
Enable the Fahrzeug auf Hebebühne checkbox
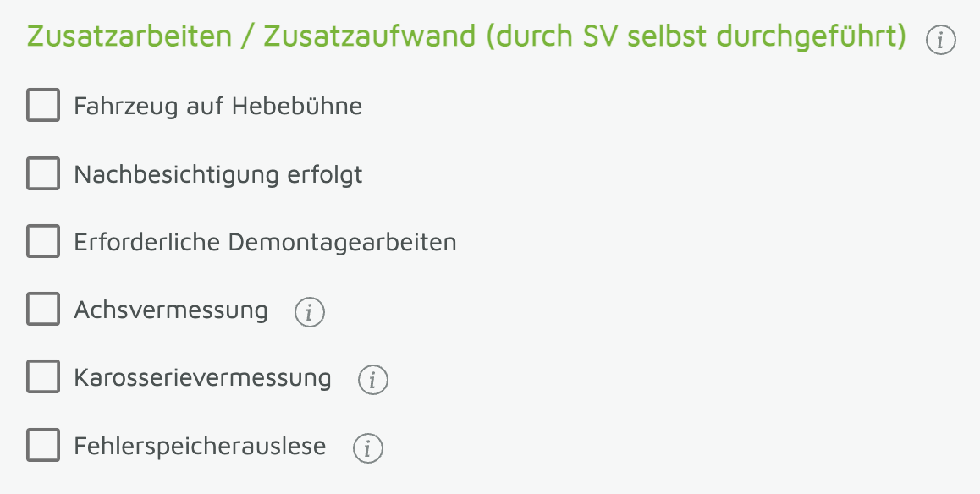click(43, 107)
